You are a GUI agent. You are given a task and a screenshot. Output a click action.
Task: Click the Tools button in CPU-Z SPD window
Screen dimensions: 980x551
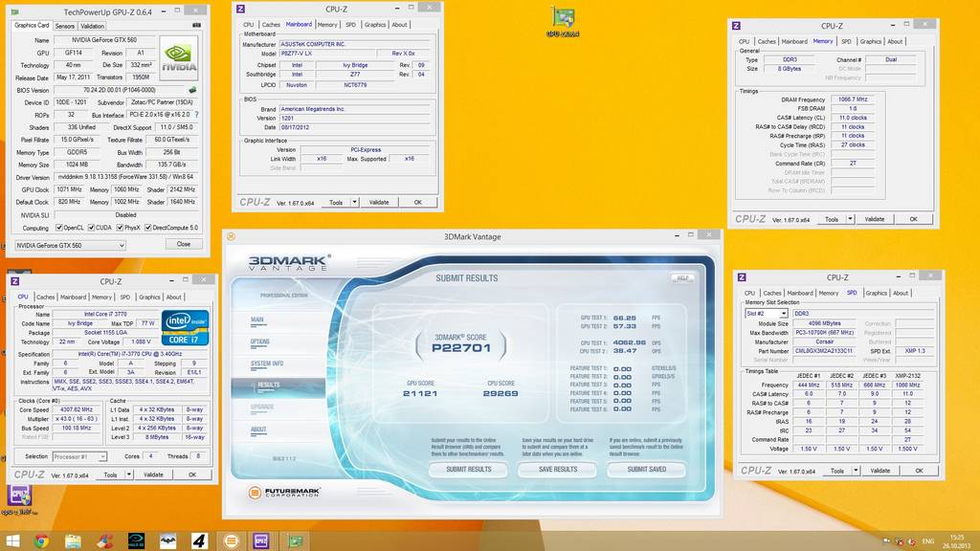coord(836,471)
